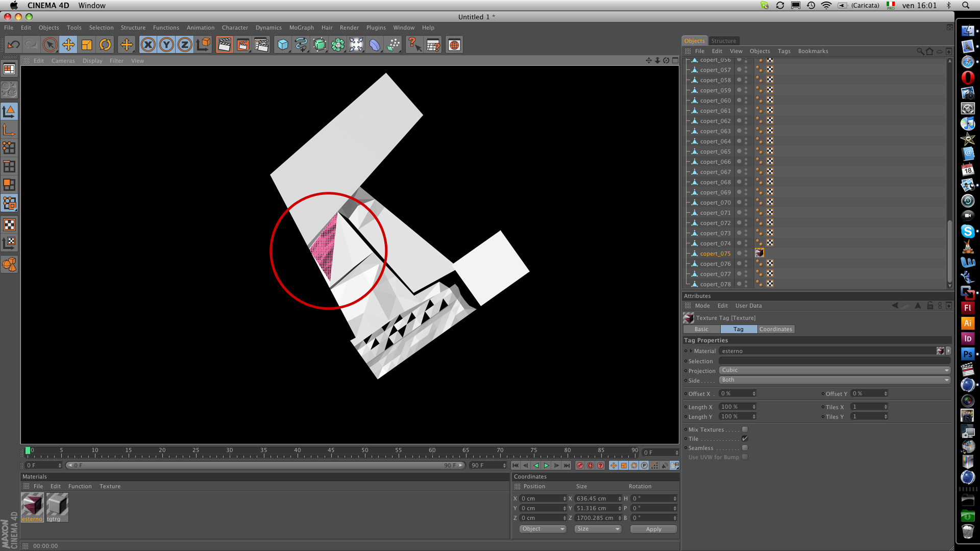Click the Record Active Objects button
This screenshot has height=551, width=980.
tap(580, 465)
